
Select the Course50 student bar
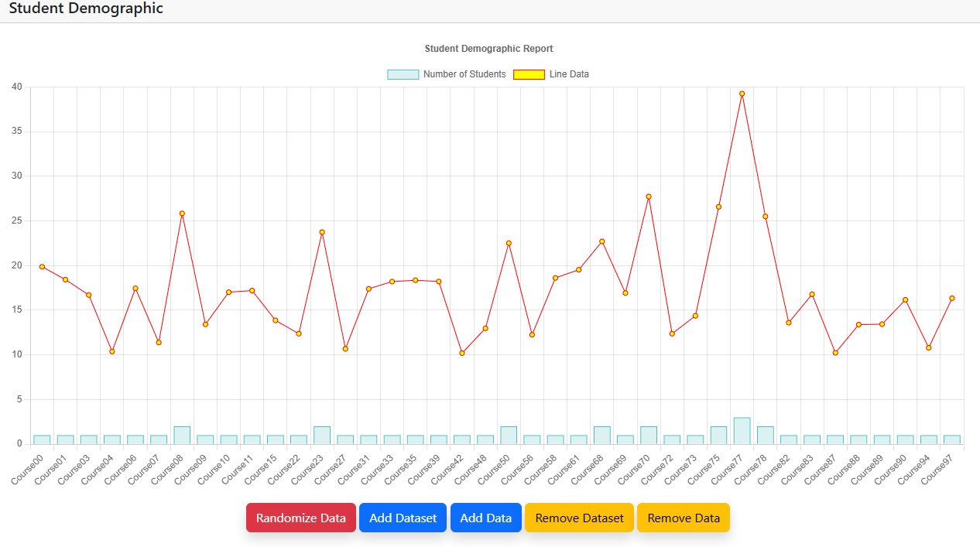509,436
